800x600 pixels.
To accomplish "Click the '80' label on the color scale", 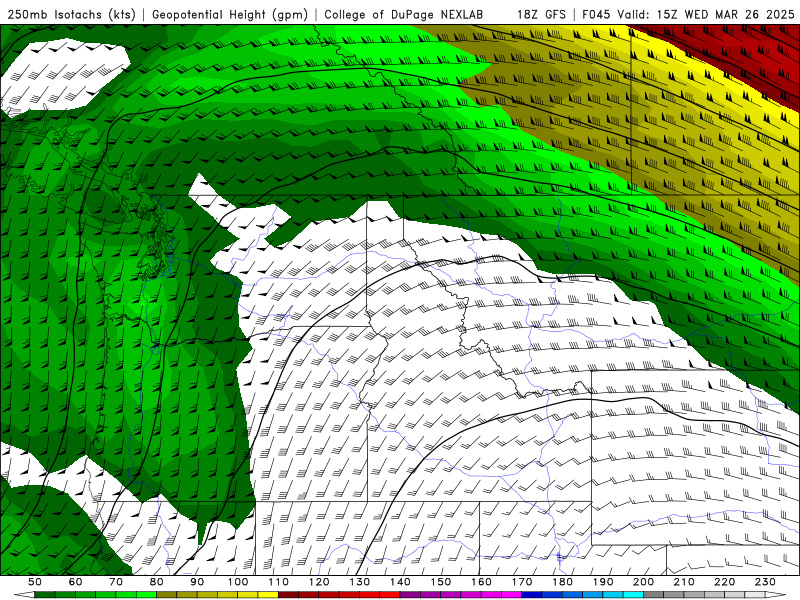I will (x=157, y=582).
